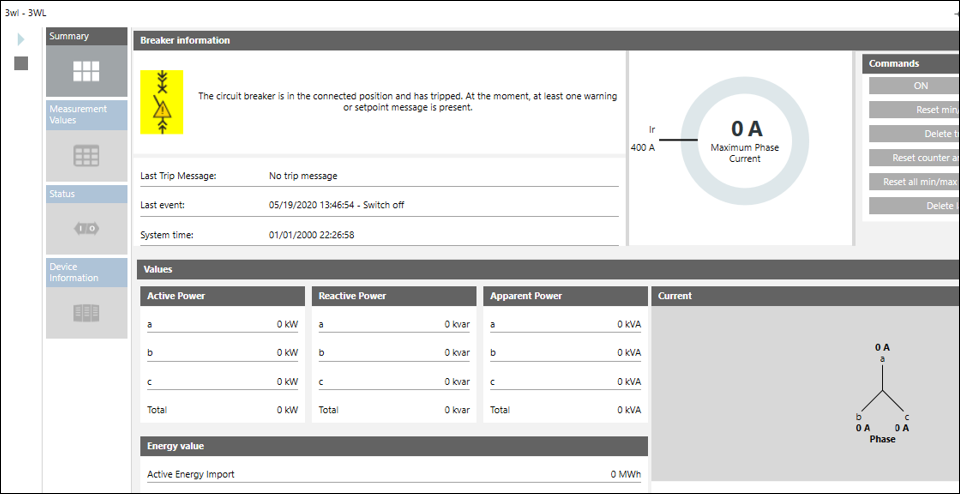This screenshot has height=494, width=960.
Task: Open the Measurement Values table icon
Action: (87, 156)
